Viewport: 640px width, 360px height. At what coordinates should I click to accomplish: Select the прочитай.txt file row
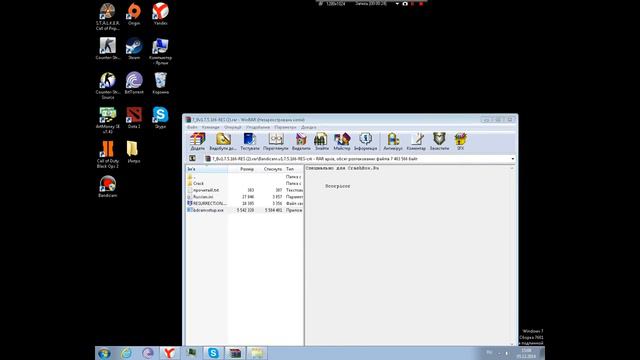click(x=244, y=190)
